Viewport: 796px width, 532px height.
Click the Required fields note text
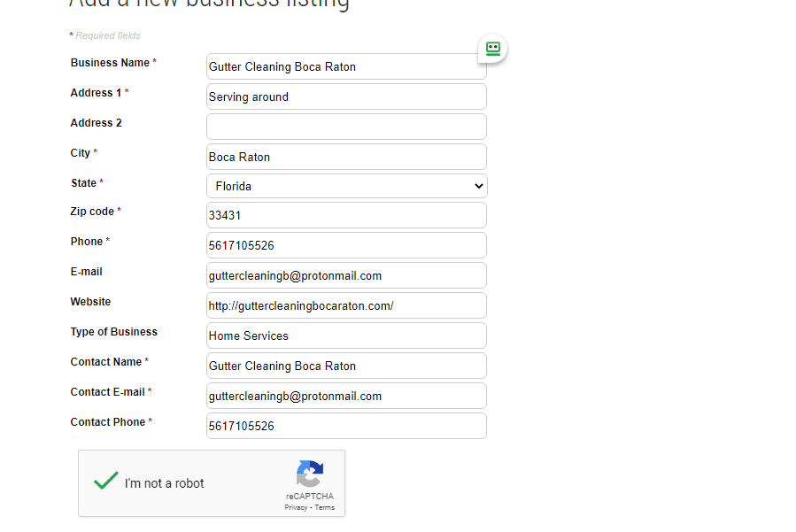(108, 35)
